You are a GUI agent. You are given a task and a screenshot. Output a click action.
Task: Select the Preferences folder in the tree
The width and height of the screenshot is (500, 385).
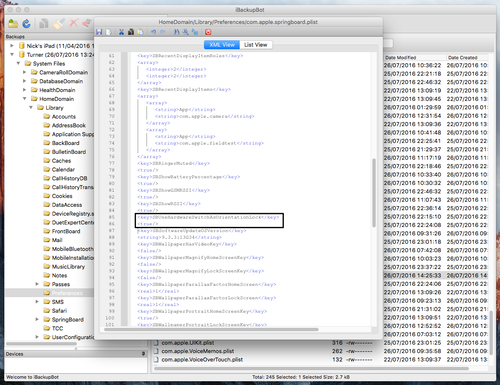click(x=67, y=293)
